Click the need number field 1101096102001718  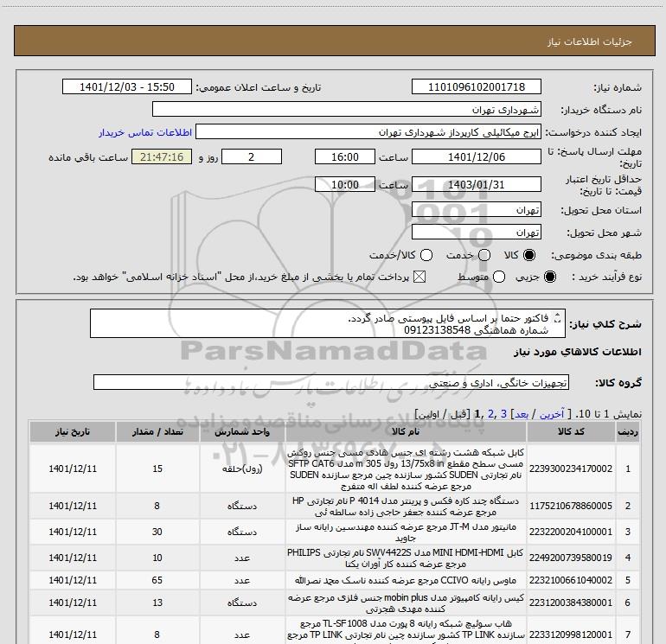(476, 87)
